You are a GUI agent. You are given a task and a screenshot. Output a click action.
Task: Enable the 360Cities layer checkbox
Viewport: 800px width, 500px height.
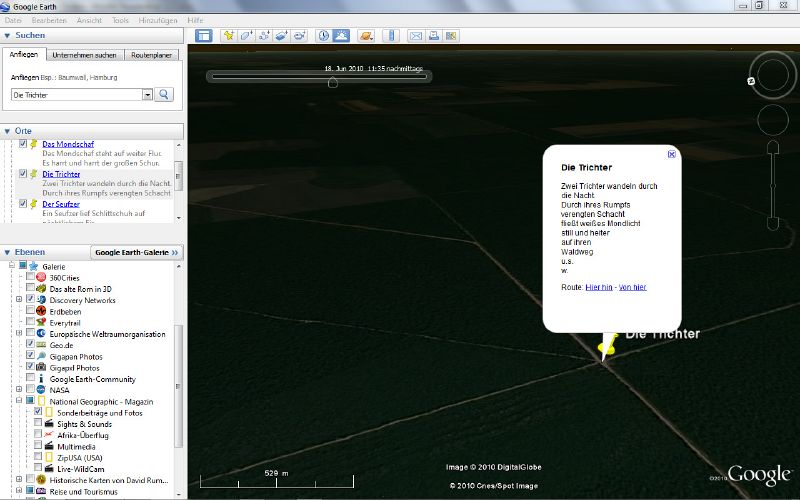(31, 277)
